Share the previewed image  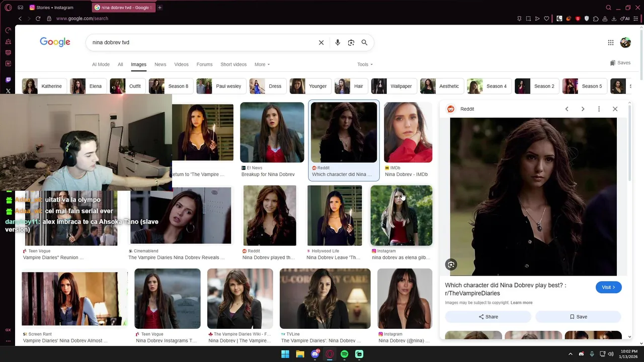[488, 317]
